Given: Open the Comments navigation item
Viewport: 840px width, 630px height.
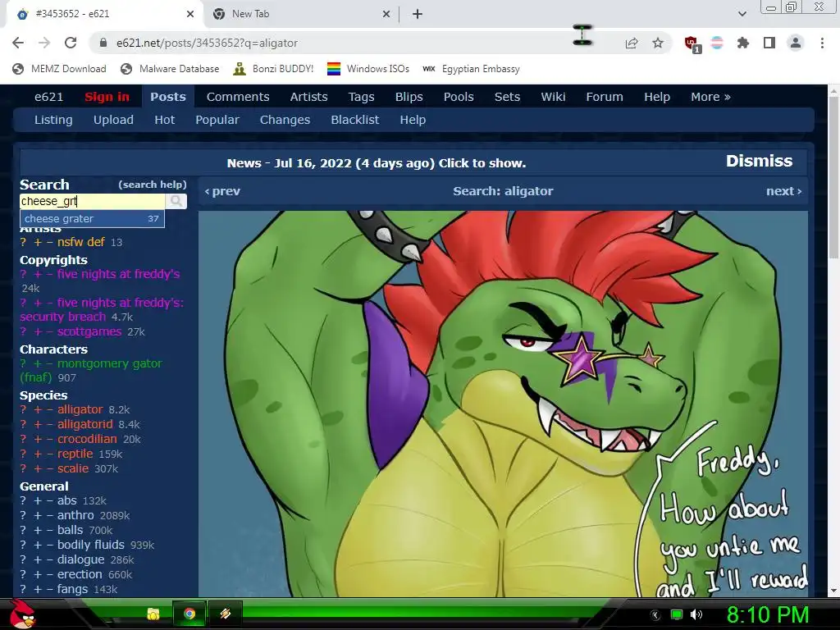Looking at the screenshot, I should (x=238, y=97).
